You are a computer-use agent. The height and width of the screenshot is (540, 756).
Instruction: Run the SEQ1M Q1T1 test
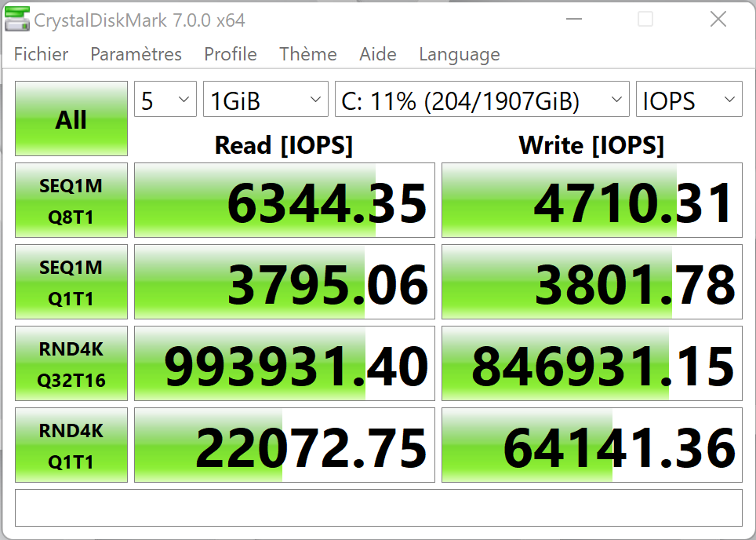pos(71,282)
